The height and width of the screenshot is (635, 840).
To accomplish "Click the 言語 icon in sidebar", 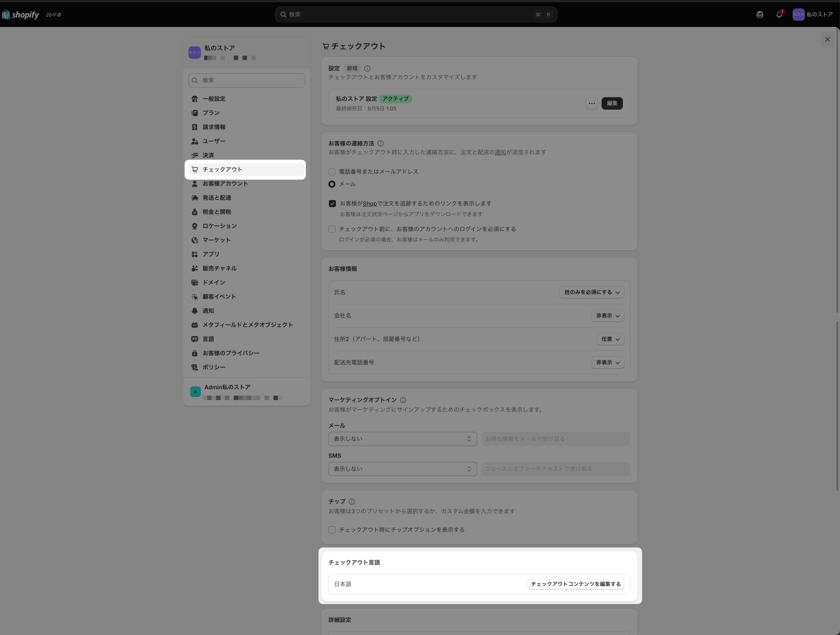I will tap(194, 339).
